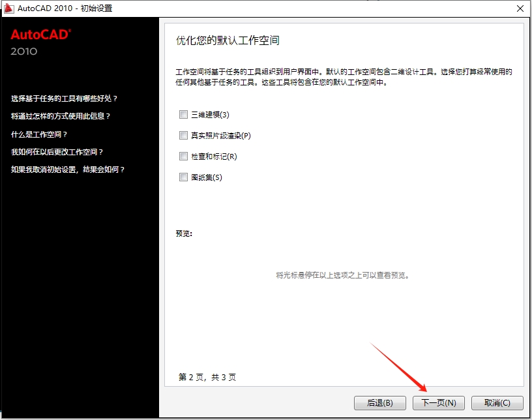
Task: Click the AutoCAD icon in the title bar
Action: click(x=8, y=8)
